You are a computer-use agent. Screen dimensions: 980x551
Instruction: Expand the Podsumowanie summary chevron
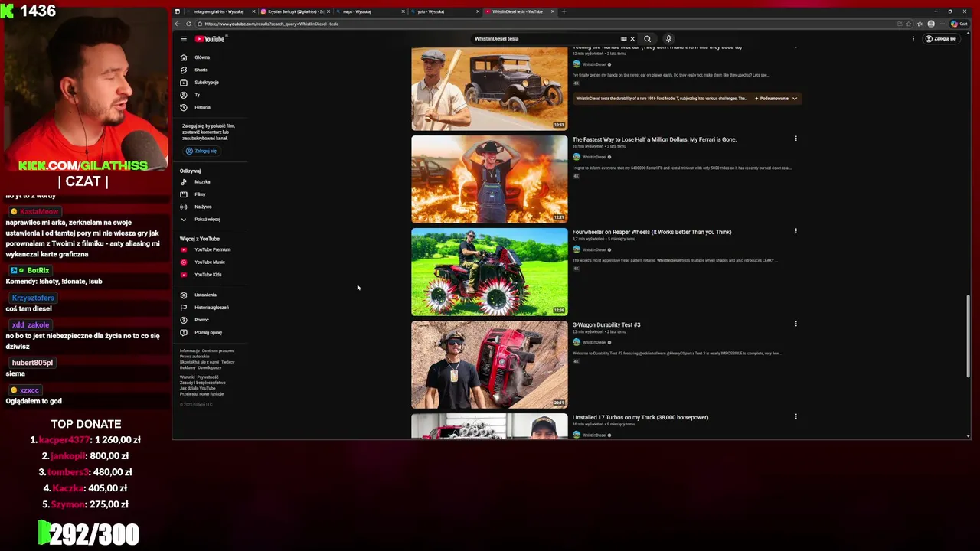[795, 99]
